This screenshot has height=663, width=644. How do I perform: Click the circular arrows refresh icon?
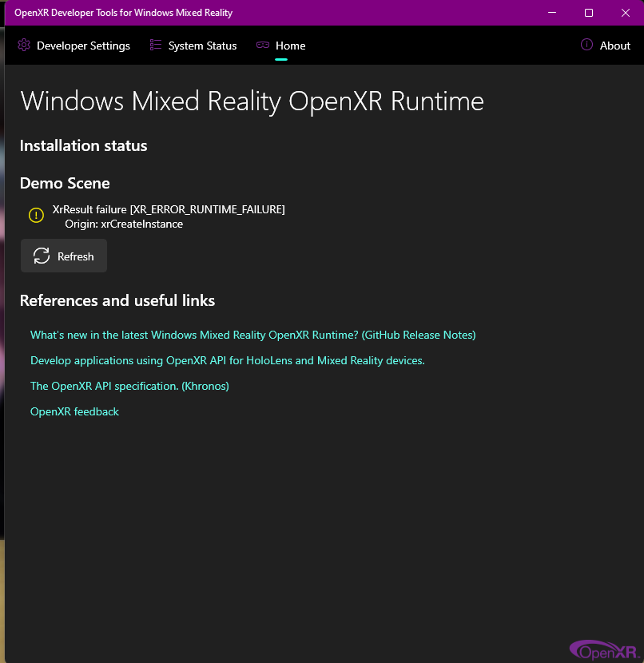[42, 256]
